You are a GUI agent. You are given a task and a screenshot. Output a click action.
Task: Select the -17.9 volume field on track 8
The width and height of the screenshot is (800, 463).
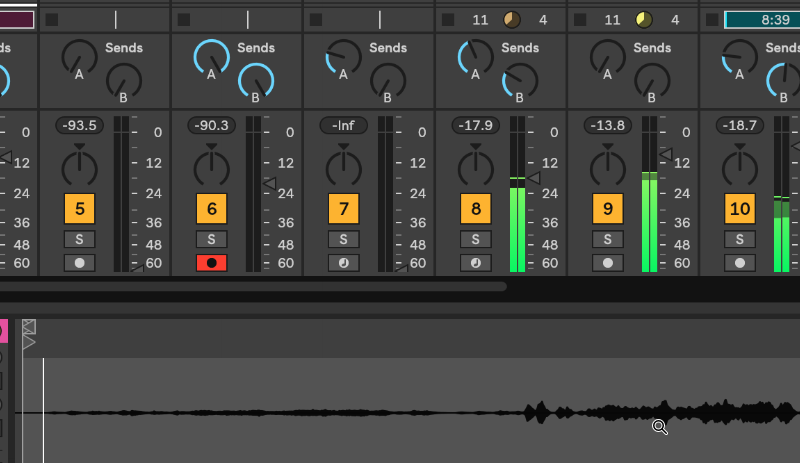point(475,125)
